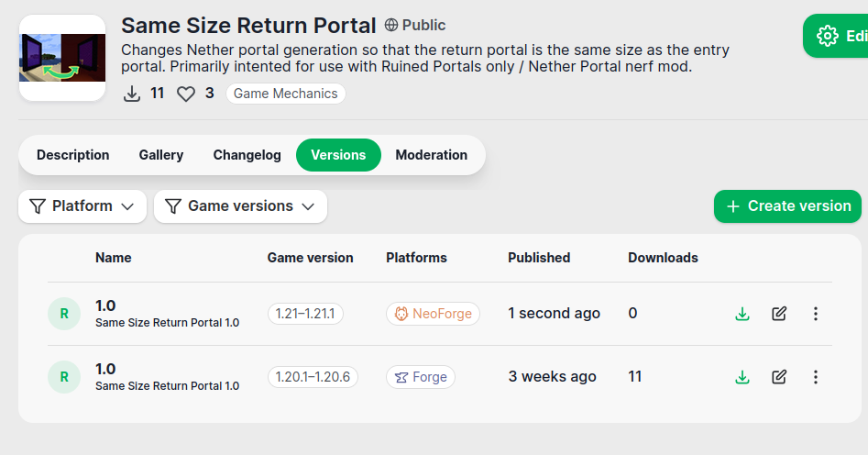The width and height of the screenshot is (868, 455).
Task: Edit the NeoForge version entry
Action: pyautogui.click(x=779, y=314)
